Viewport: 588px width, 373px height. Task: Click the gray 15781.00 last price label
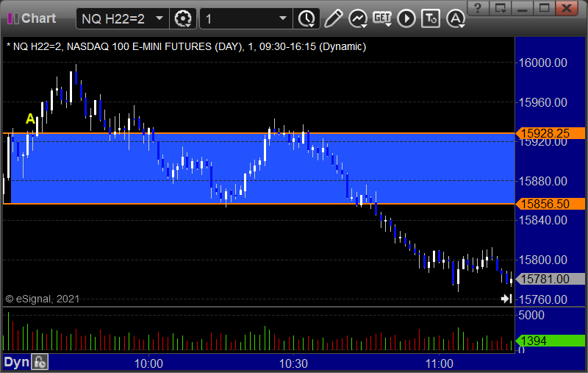coord(550,279)
